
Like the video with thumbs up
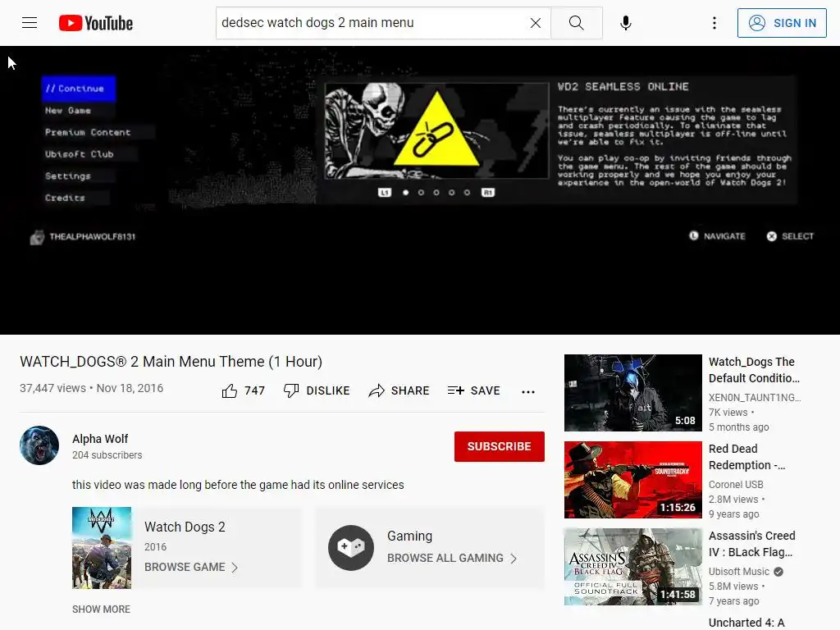243,391
